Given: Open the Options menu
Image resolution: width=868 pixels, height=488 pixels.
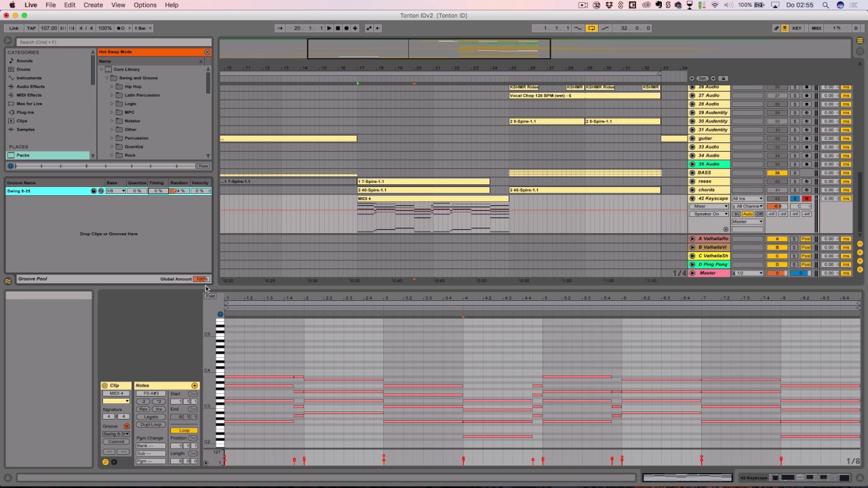Looking at the screenshot, I should (145, 5).
